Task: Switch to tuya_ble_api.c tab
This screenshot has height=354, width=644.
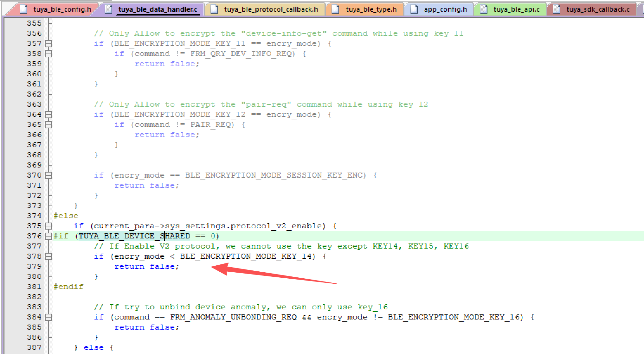Action: tap(516, 9)
